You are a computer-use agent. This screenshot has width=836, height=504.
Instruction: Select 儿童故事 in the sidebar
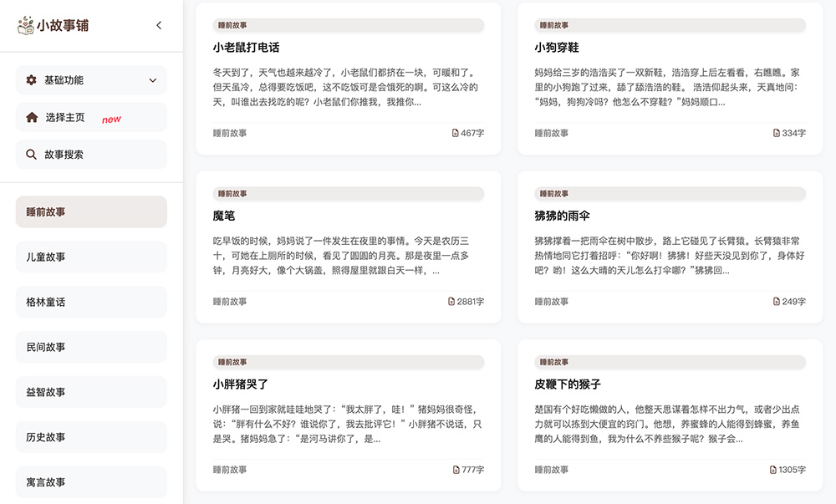tap(90, 257)
